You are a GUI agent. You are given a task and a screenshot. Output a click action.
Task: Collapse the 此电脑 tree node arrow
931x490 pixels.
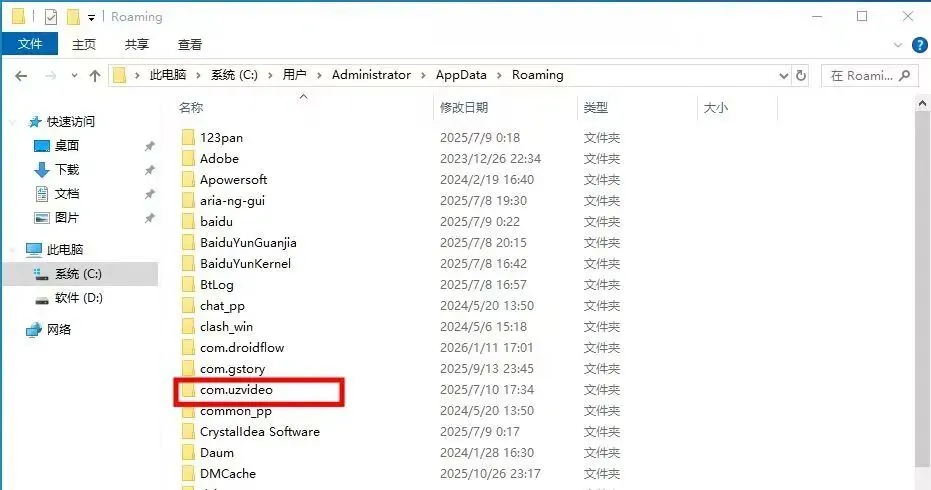(x=12, y=250)
